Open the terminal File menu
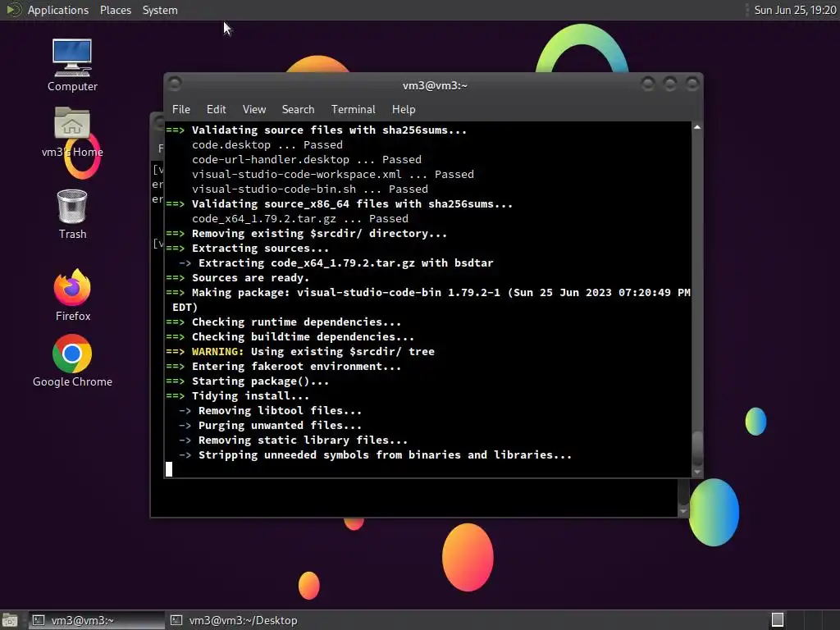The image size is (840, 630). tap(181, 109)
